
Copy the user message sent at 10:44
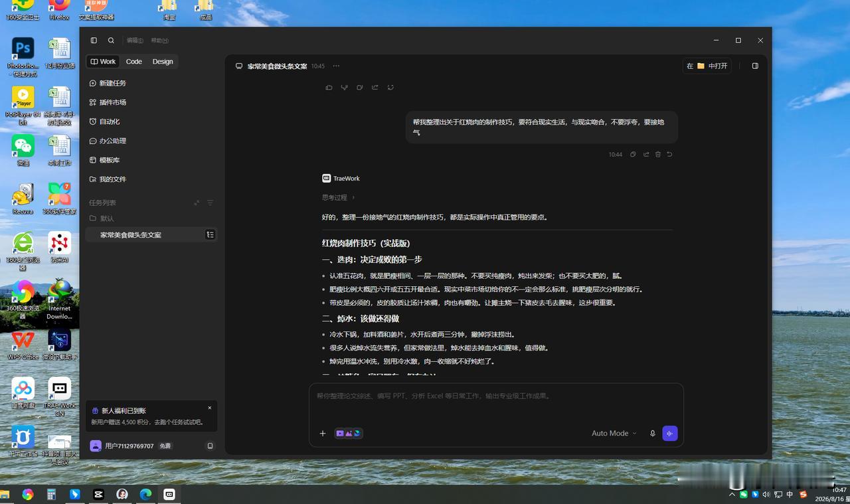(x=633, y=154)
